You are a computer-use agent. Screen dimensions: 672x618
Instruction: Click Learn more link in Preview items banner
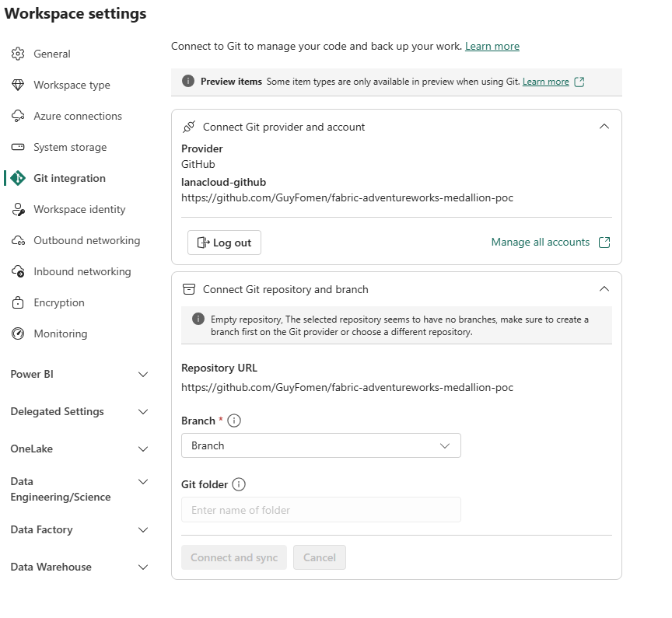[545, 82]
